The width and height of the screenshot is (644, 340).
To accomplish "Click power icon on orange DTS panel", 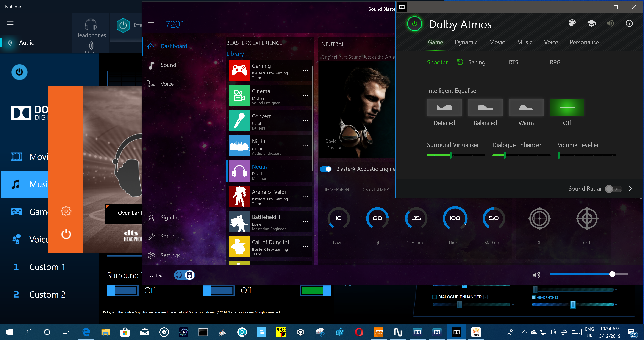I will (x=66, y=234).
